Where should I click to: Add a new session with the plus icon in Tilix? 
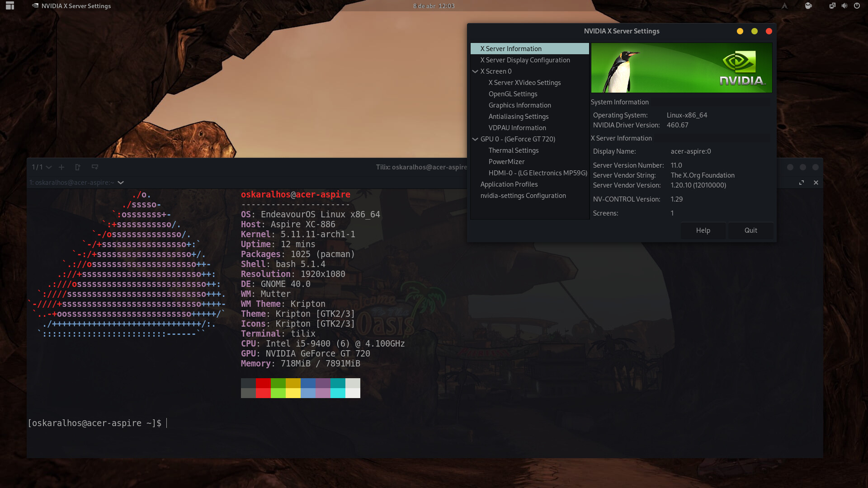click(61, 167)
